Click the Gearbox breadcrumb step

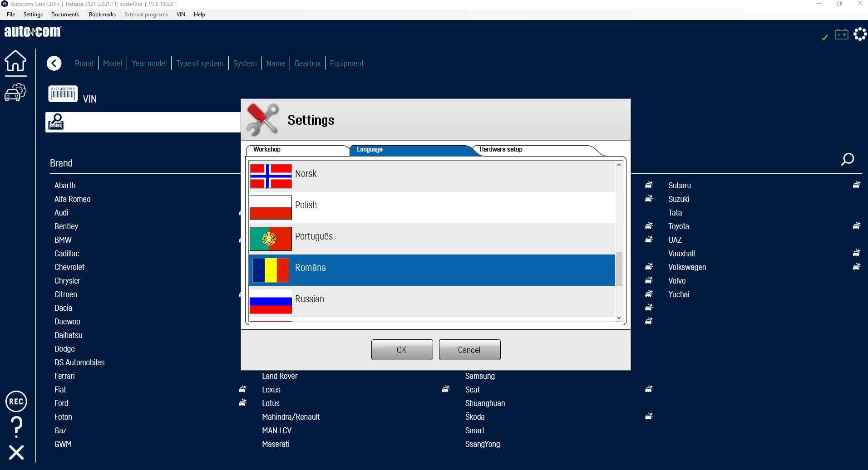[307, 64]
